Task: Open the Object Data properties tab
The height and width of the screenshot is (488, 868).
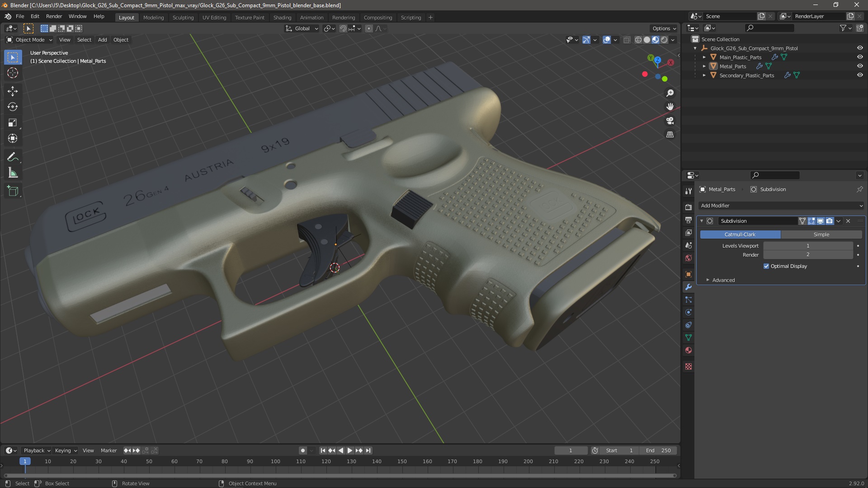Action: 689,338
